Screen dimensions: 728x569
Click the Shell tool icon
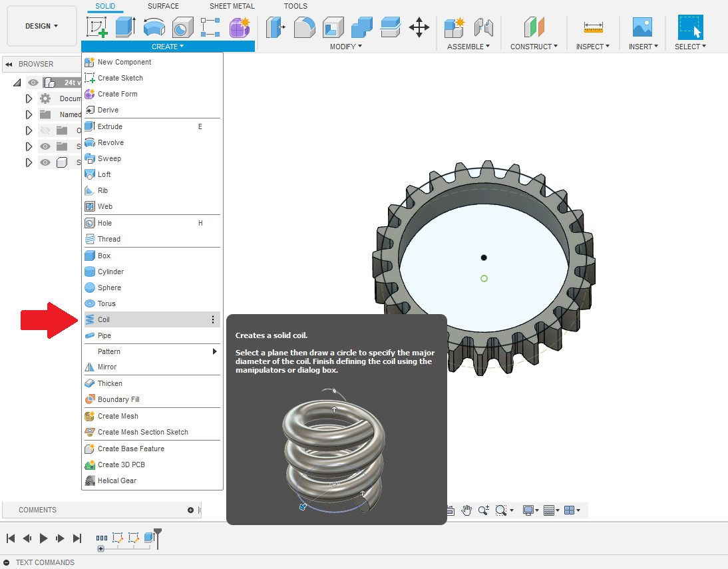333,27
